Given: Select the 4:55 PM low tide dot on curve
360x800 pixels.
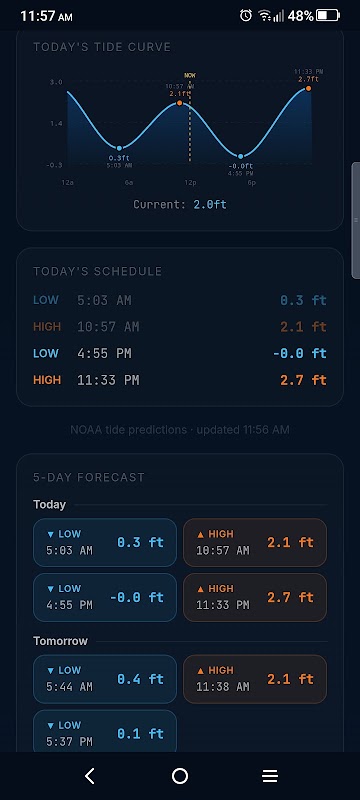Looking at the screenshot, I should coord(241,156).
